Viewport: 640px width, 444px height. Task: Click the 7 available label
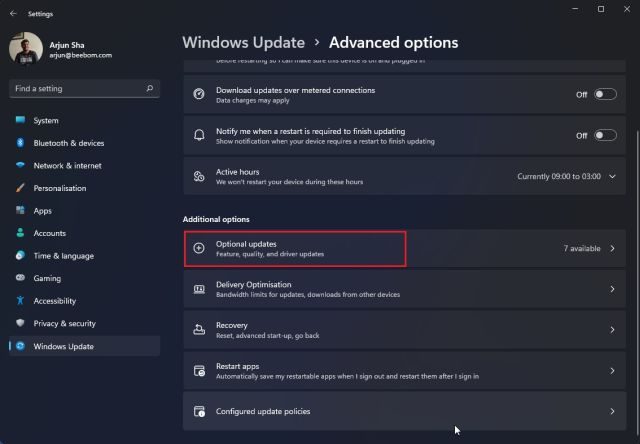click(582, 248)
